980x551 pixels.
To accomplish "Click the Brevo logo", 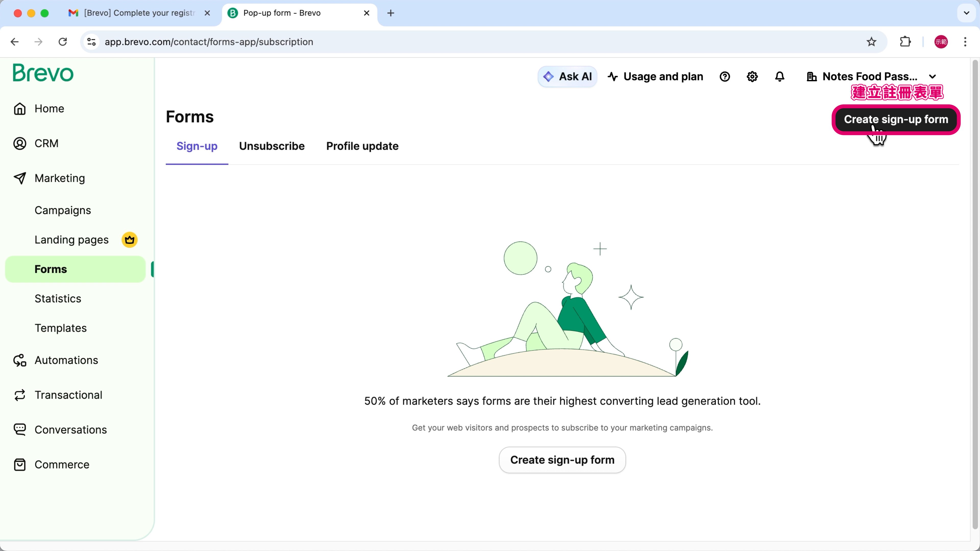I will [x=43, y=73].
